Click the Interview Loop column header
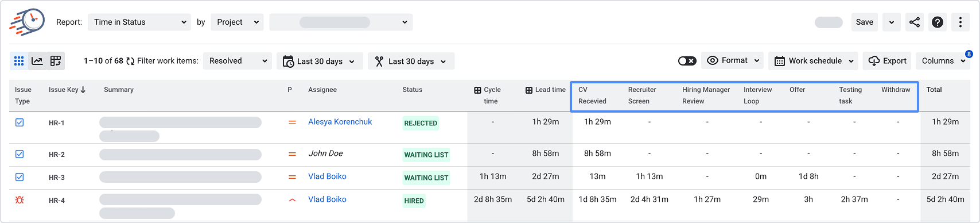 click(x=757, y=95)
